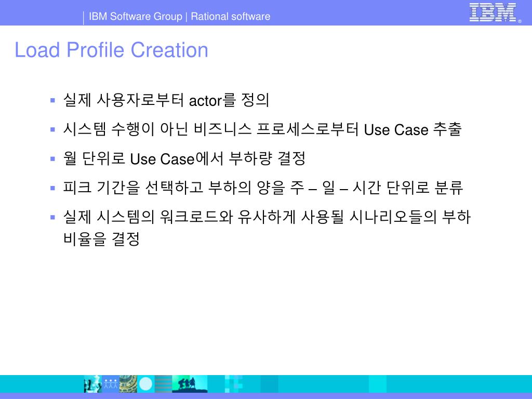Screen dimensions: 532x399
Task: Click the people figures tile in the footer
Action: click(x=110, y=384)
